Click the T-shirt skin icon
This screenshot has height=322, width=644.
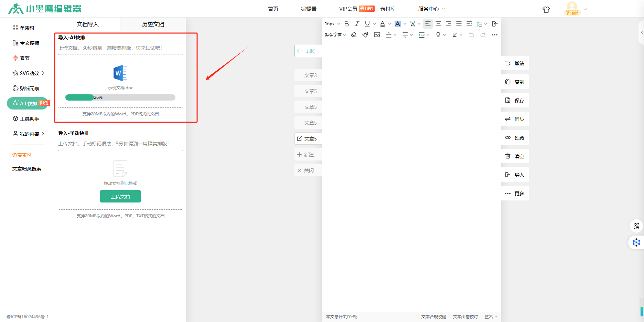[546, 10]
